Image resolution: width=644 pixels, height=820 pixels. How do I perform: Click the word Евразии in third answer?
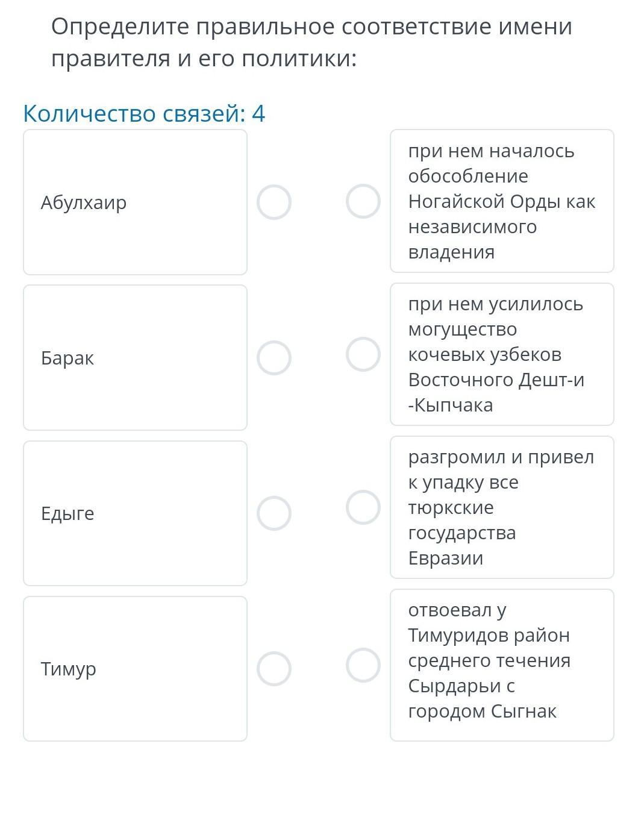(446, 558)
